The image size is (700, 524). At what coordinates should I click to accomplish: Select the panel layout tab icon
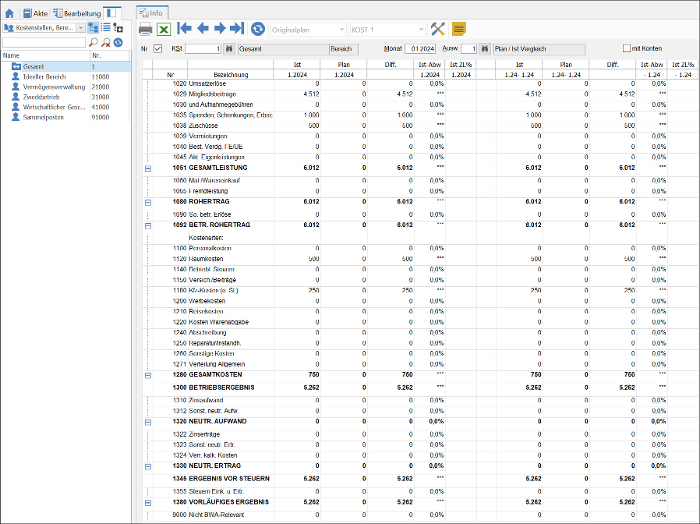(111, 13)
